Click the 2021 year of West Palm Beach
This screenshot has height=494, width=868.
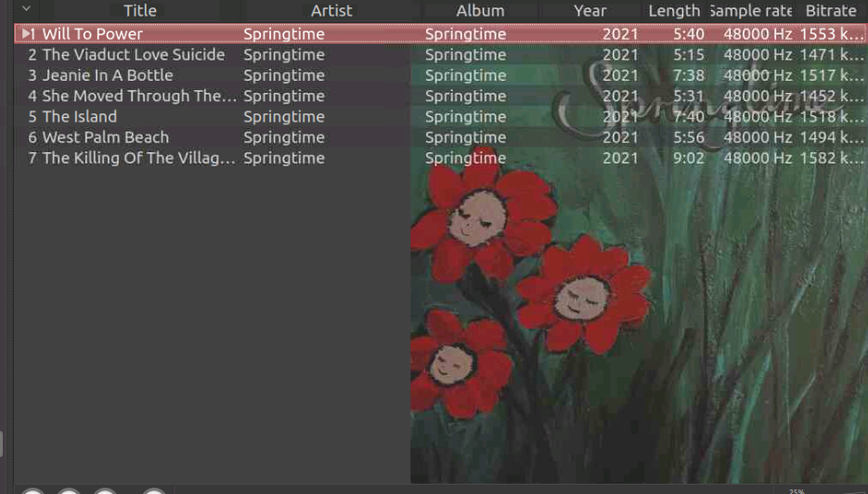[x=620, y=136]
